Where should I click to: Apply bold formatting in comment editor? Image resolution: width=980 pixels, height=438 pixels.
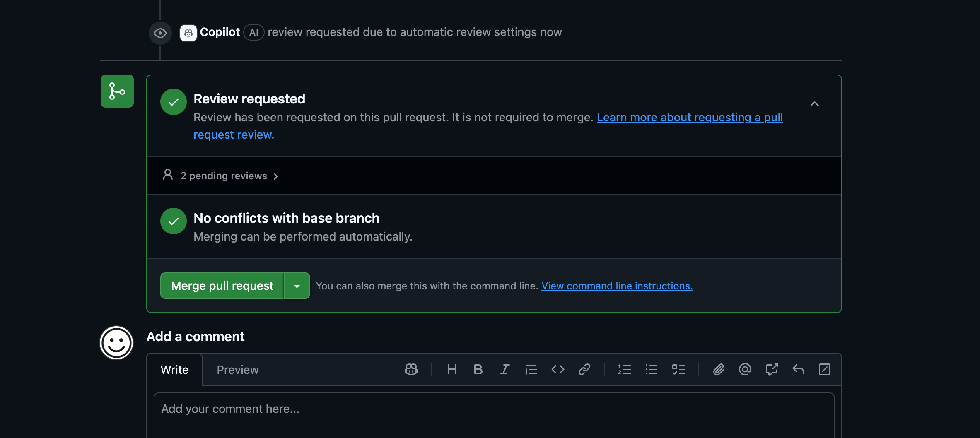(478, 369)
